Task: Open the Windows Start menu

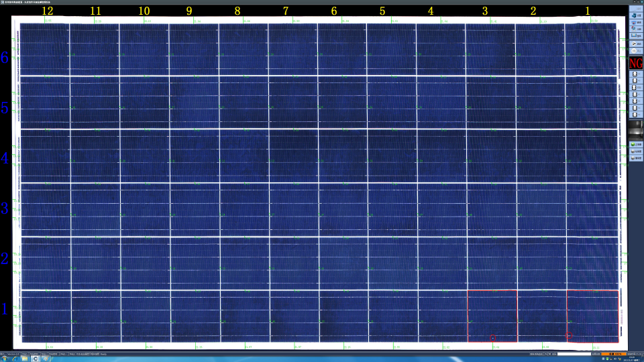Action: [5, 359]
